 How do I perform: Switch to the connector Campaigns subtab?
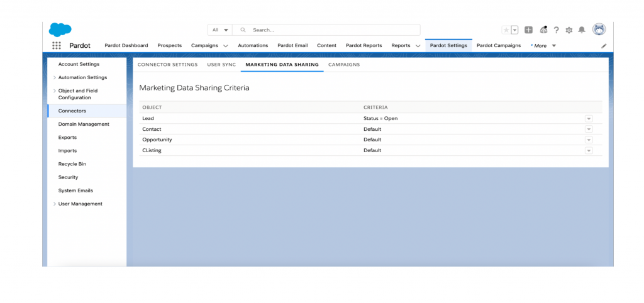tap(344, 65)
